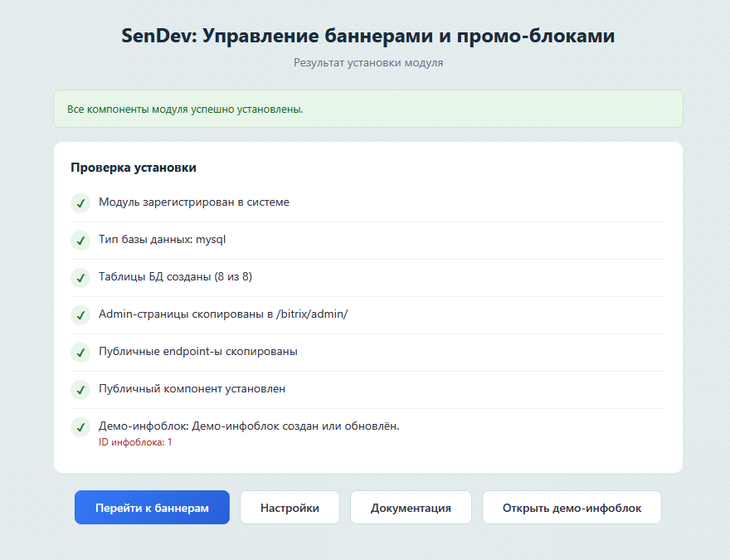Image resolution: width=730 pixels, height=560 pixels.
Task: Click checkmark icon beside "Публичный компонент установлен"
Action: click(80, 390)
